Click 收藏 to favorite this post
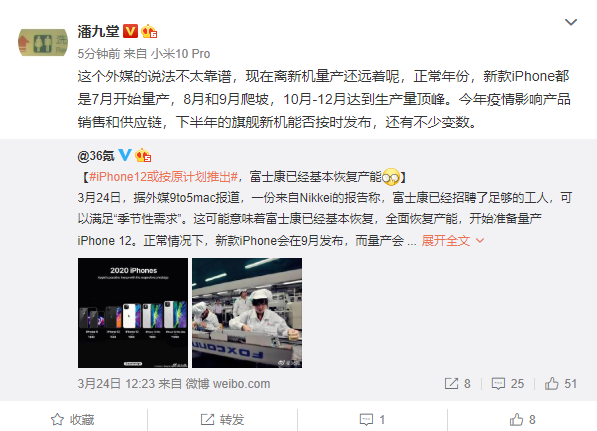This screenshot has width=597, height=431. coord(72,420)
